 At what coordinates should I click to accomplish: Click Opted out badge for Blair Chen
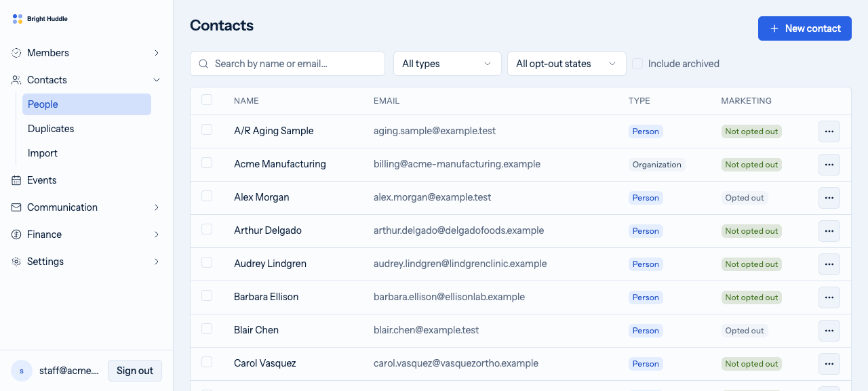click(745, 331)
